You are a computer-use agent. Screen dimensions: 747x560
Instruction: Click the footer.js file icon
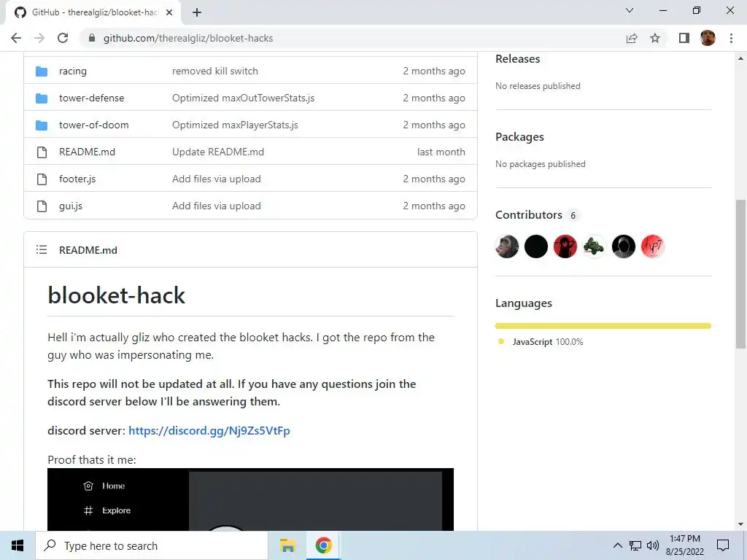click(x=42, y=179)
